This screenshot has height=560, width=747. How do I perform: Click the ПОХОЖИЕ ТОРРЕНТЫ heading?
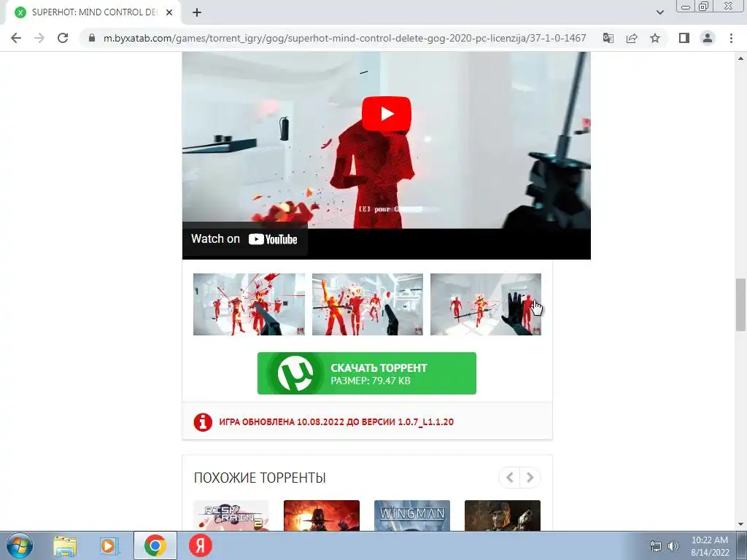coord(260,478)
